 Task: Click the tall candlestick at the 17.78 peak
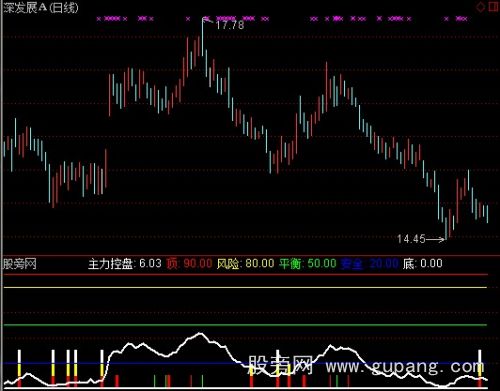pos(203,37)
